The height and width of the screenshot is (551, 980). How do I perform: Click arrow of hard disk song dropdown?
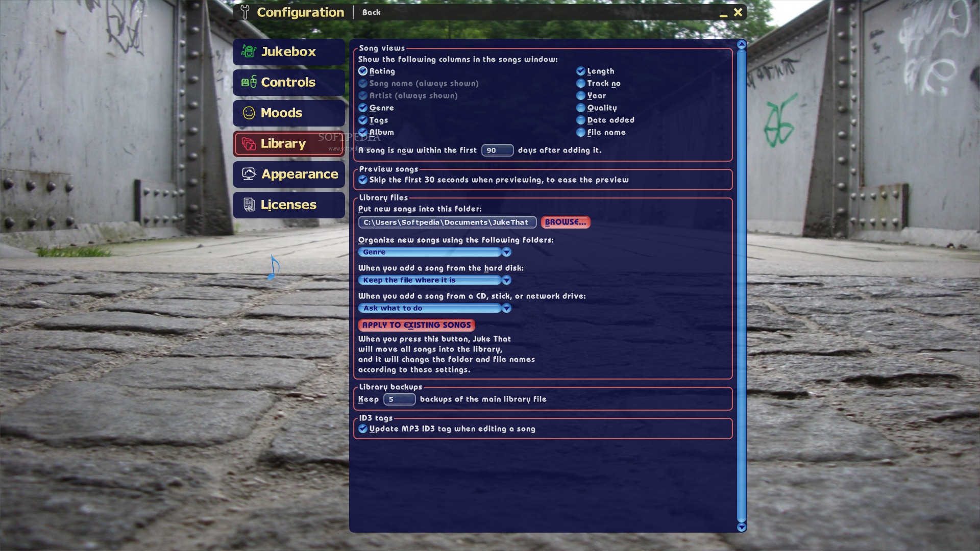pyautogui.click(x=506, y=280)
